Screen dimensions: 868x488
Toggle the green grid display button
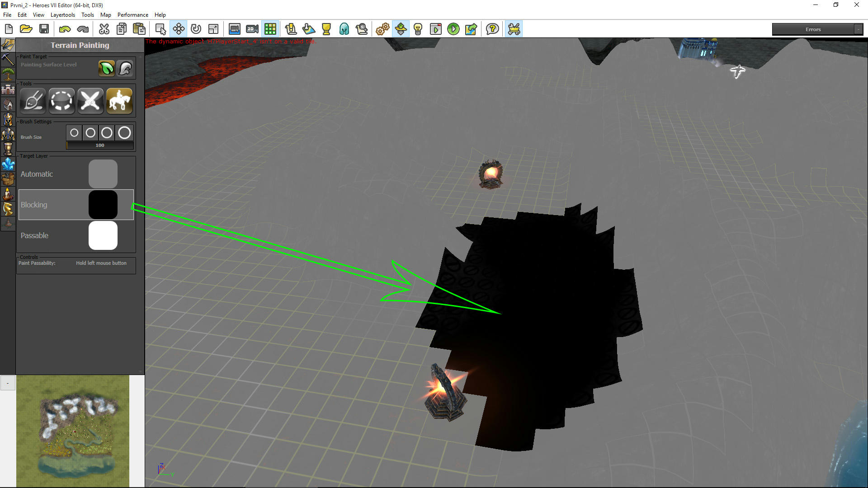coord(270,29)
